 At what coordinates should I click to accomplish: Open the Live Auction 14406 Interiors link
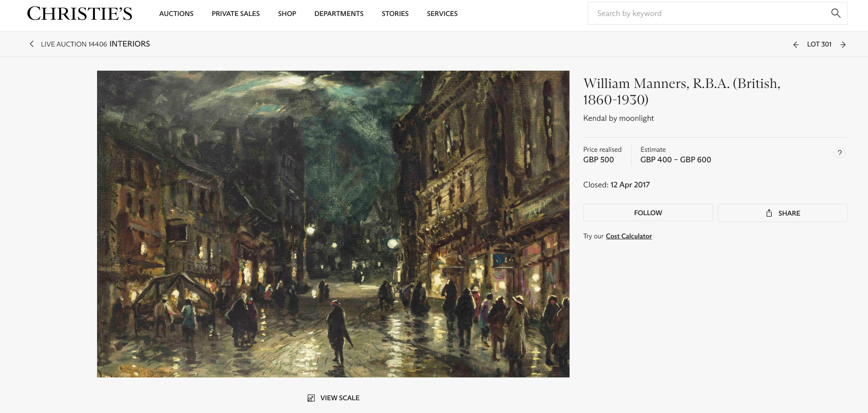click(x=95, y=44)
